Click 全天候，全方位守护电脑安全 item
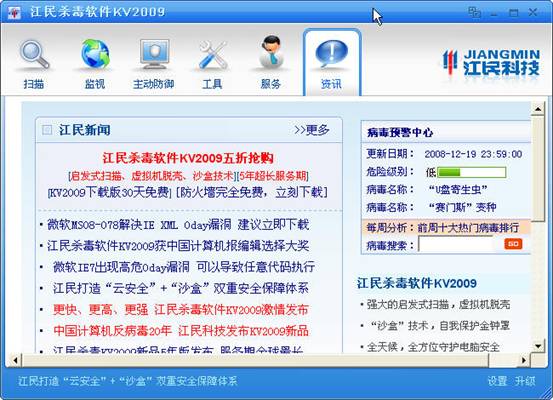Screen dimensions: 553x400 tap(433, 347)
